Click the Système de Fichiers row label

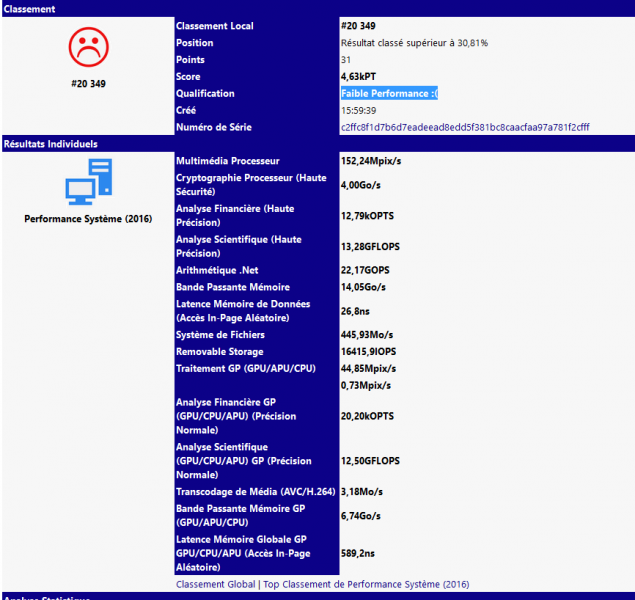[220, 335]
